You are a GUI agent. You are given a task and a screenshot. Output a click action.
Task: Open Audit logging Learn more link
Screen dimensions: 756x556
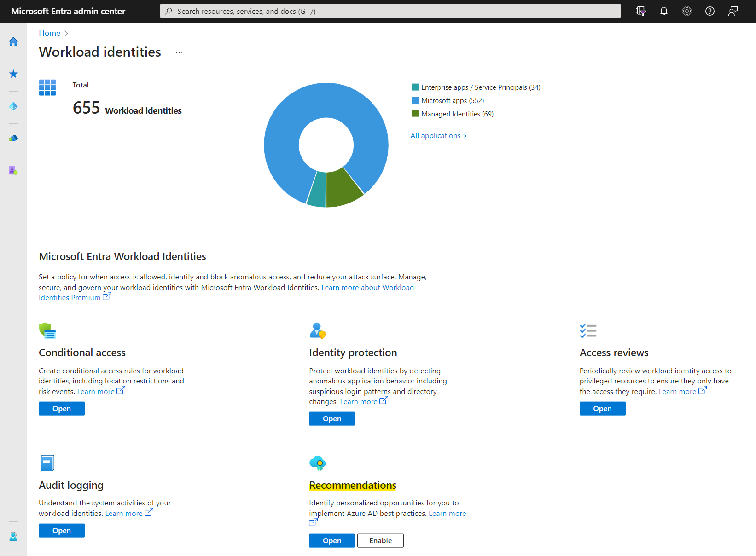pos(129,513)
